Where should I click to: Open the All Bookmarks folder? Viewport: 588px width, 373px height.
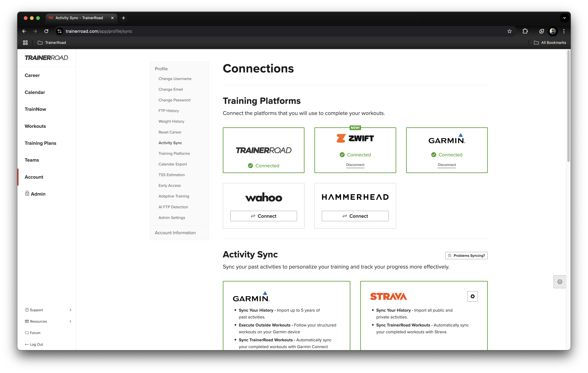coord(550,42)
